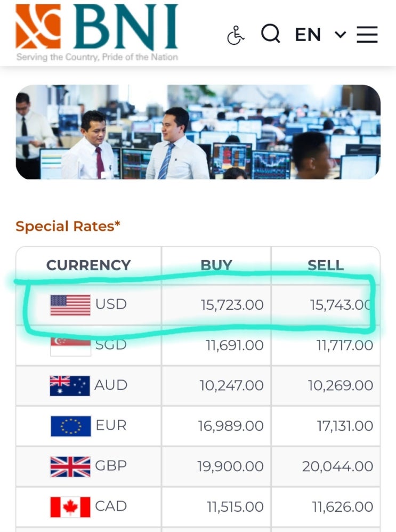
Task: Click the Special Rates heading
Action: tap(68, 226)
